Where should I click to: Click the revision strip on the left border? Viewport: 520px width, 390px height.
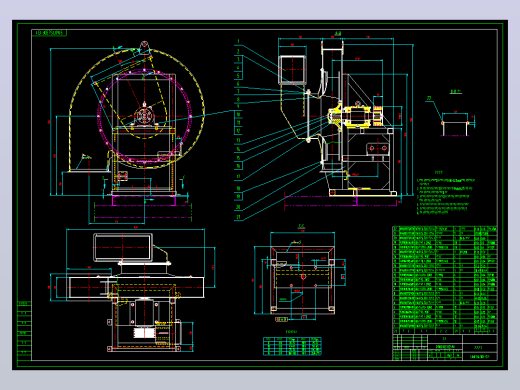24,330
